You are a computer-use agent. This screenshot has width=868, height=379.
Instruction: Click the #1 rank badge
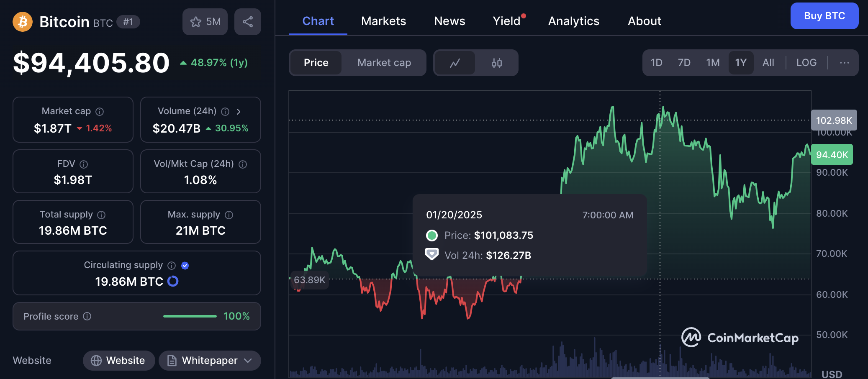(128, 22)
